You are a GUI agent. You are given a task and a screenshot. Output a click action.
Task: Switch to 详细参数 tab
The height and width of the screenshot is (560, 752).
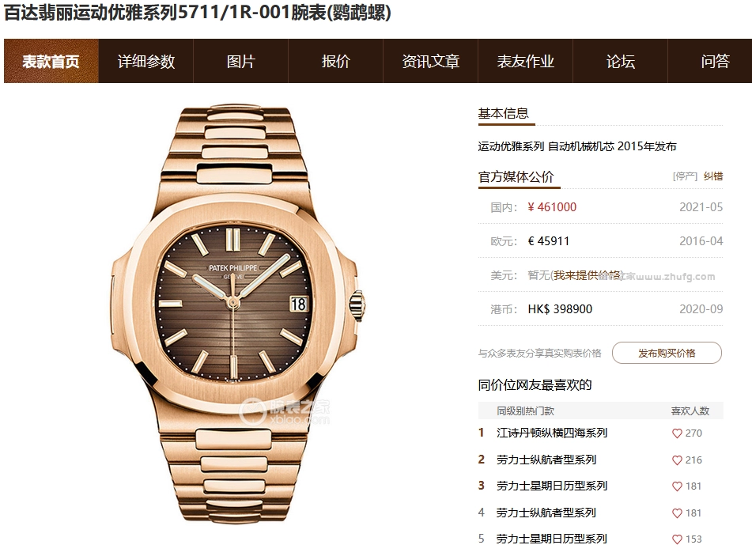point(145,61)
